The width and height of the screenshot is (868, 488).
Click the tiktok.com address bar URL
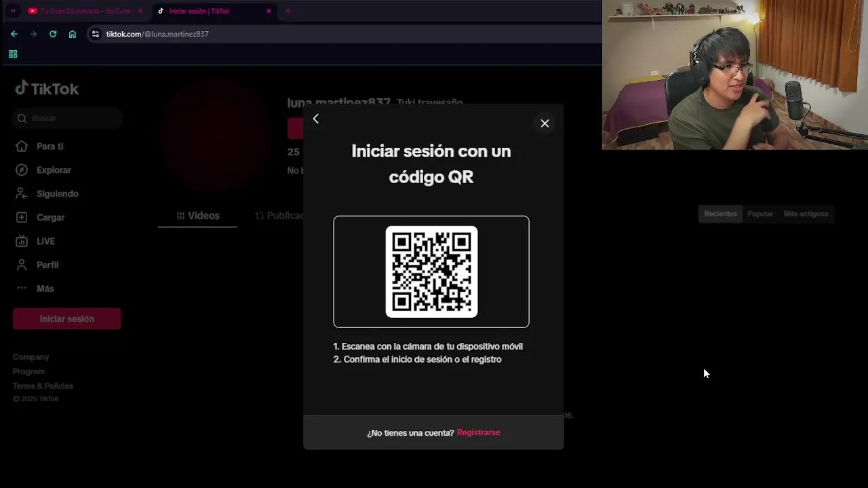[x=157, y=34]
